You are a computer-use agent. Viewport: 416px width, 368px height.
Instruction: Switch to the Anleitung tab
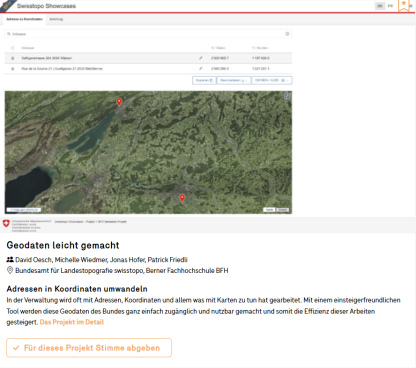pyautogui.click(x=56, y=19)
